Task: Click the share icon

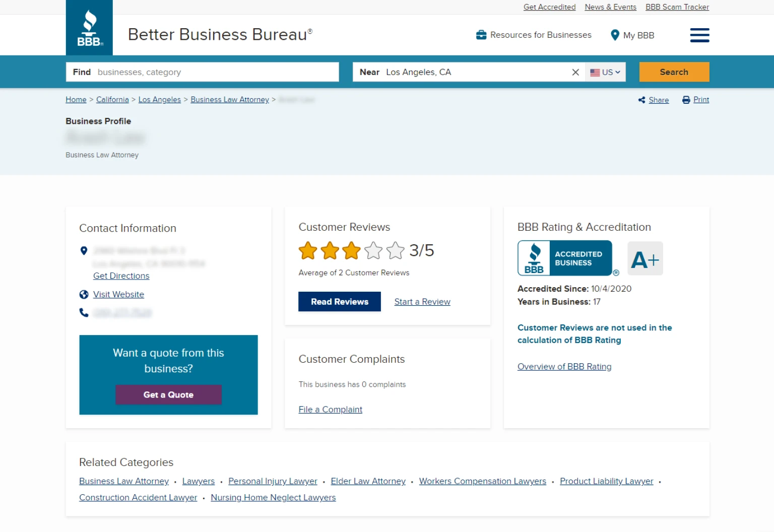Action: click(641, 100)
